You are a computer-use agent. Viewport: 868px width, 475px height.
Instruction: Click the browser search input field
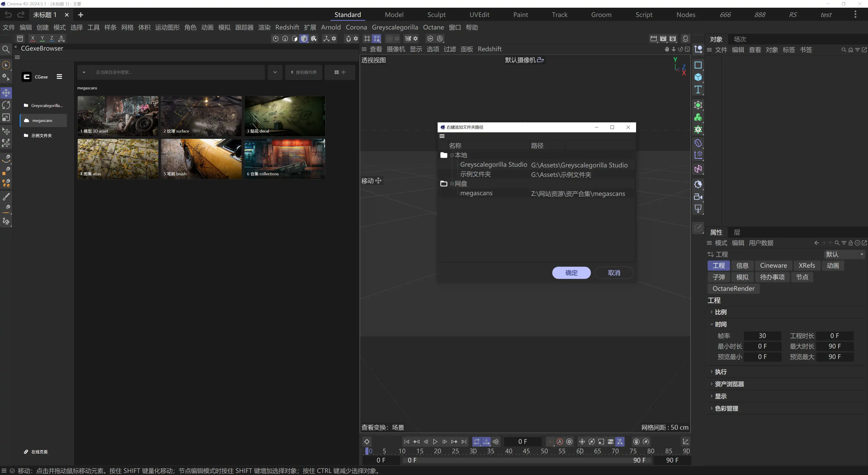tap(178, 72)
